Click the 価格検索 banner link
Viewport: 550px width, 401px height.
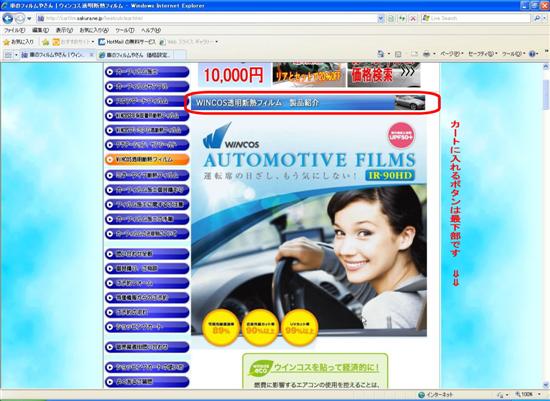point(384,75)
